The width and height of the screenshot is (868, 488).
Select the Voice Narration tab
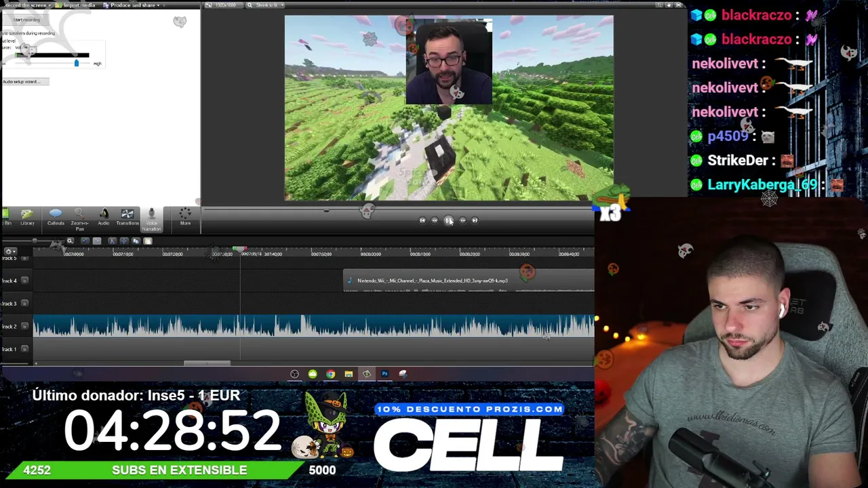151,220
